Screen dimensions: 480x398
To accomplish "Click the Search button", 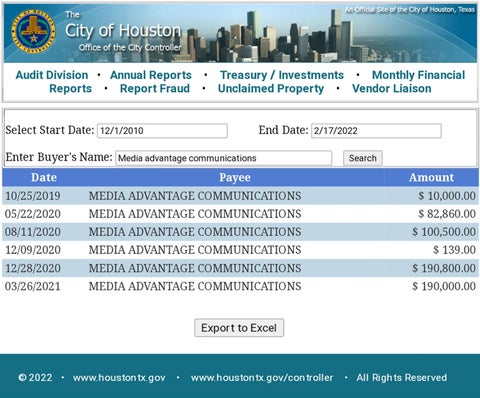I will click(x=363, y=158).
